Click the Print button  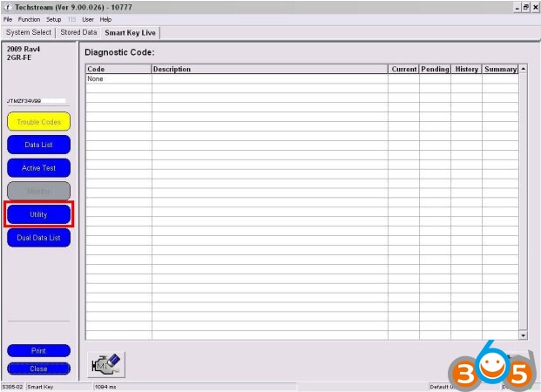38,350
